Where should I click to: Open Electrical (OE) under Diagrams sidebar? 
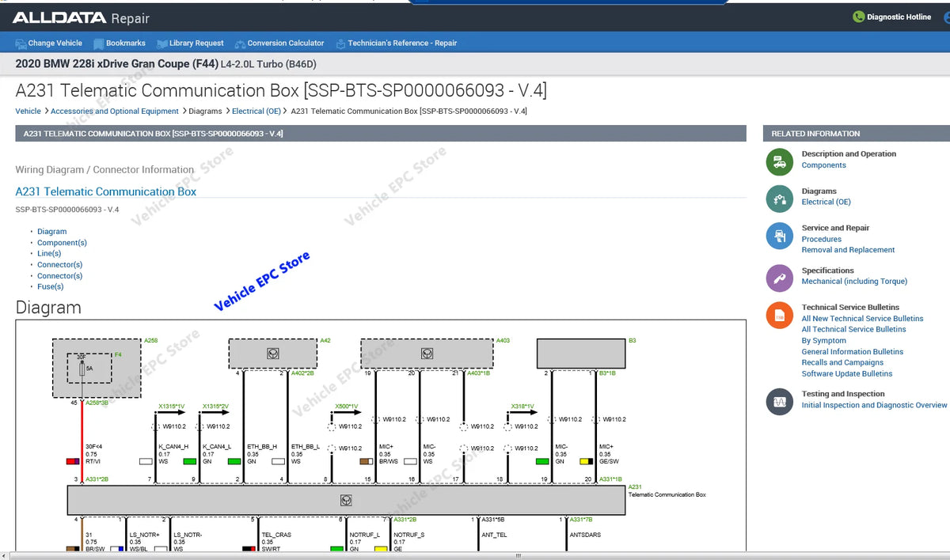point(826,202)
